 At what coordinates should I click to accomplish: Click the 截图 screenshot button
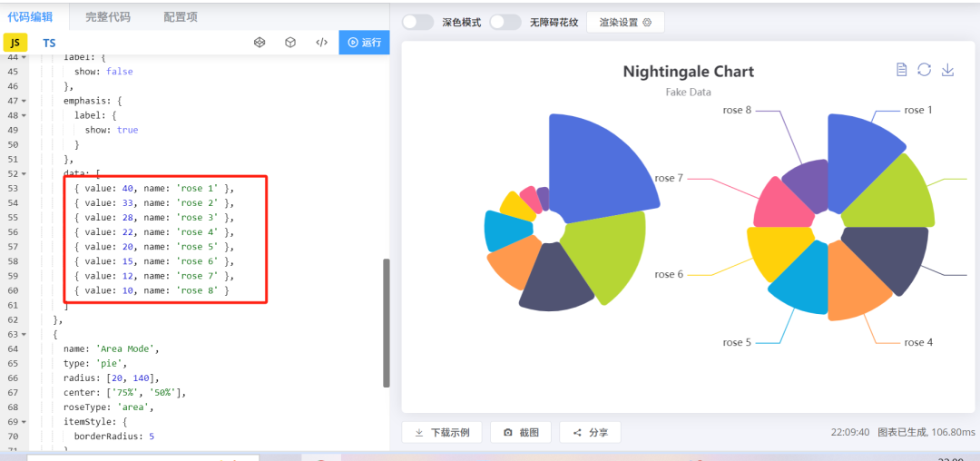(x=521, y=432)
